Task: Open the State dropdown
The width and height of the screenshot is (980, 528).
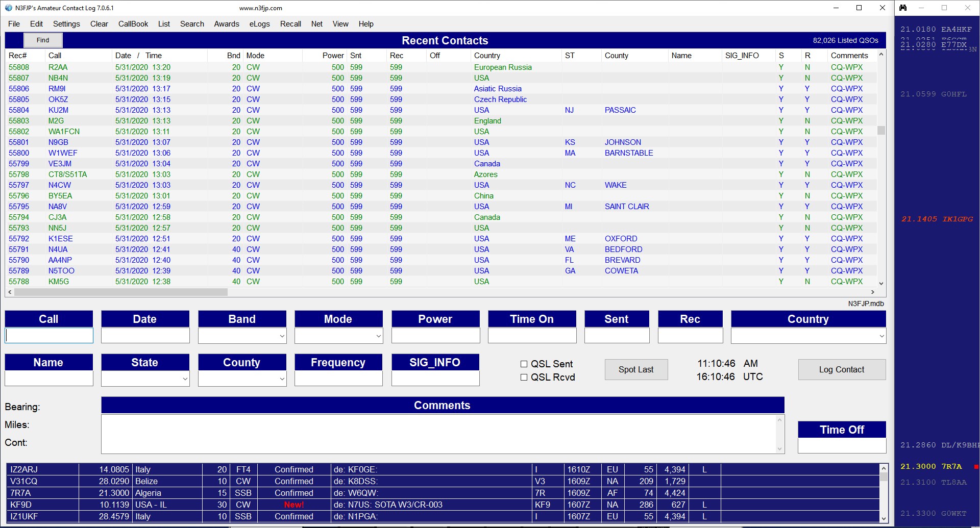Action: [185, 379]
